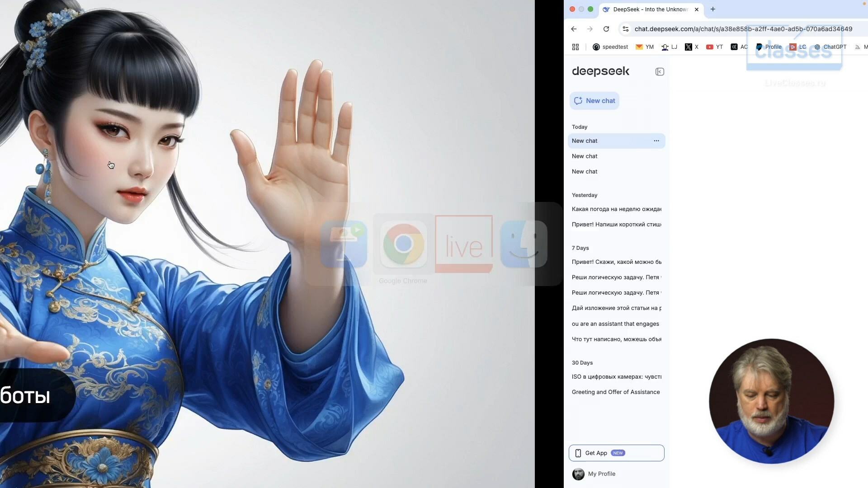The width and height of the screenshot is (868, 488).
Task: Open Chrome apps grid icon
Action: (576, 47)
